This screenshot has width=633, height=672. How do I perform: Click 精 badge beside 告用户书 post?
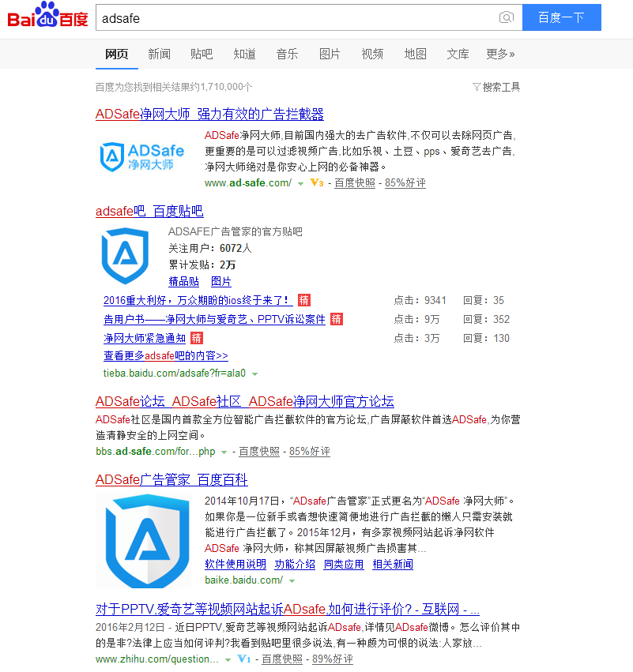point(336,319)
